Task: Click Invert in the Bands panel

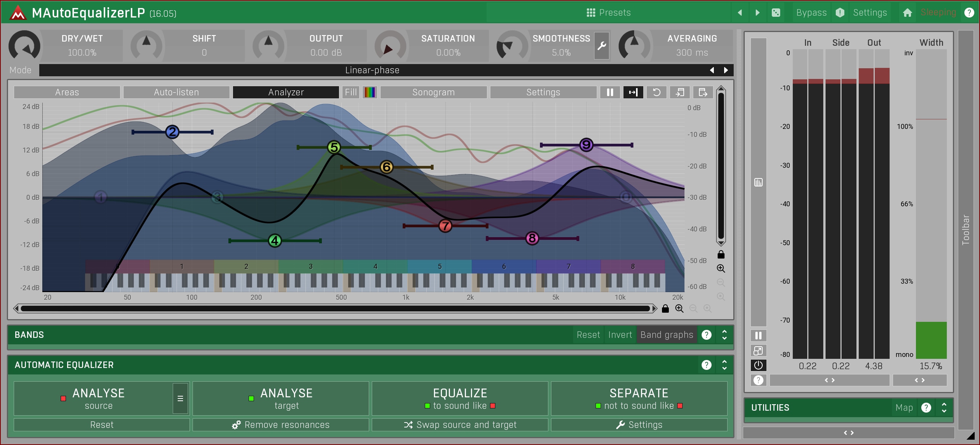Action: point(620,335)
